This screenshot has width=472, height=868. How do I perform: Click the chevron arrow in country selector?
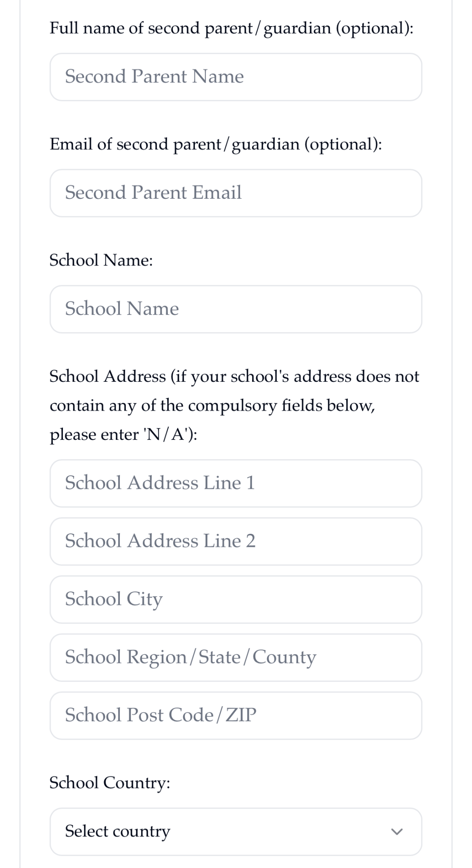tap(396, 832)
